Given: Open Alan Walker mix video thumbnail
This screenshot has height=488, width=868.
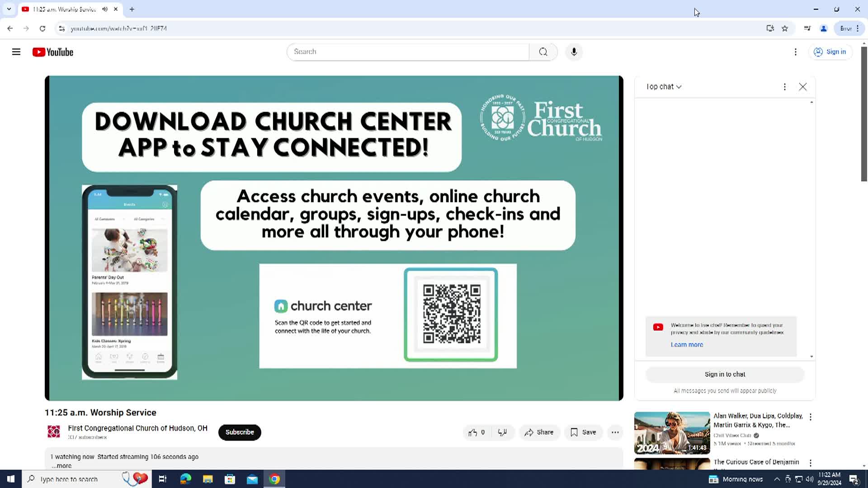Looking at the screenshot, I should pyautogui.click(x=672, y=433).
